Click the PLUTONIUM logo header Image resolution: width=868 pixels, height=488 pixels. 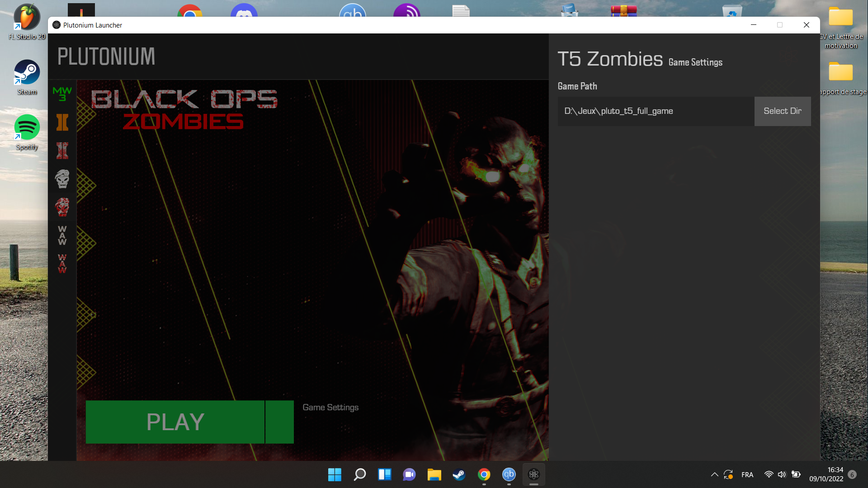click(106, 57)
